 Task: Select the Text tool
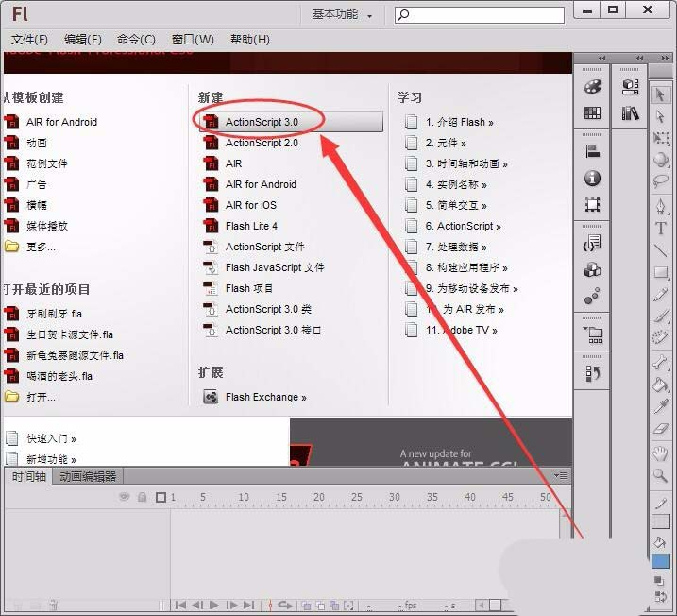(x=660, y=228)
